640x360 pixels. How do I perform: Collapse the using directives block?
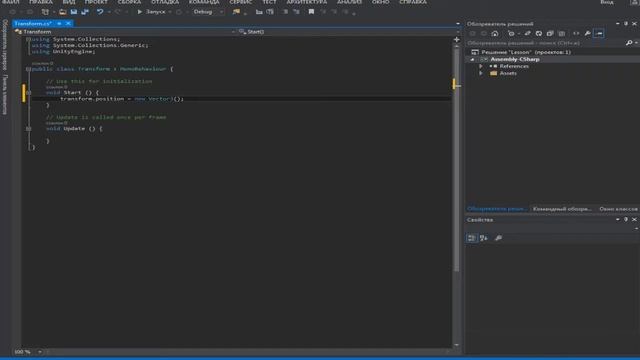pyautogui.click(x=28, y=39)
